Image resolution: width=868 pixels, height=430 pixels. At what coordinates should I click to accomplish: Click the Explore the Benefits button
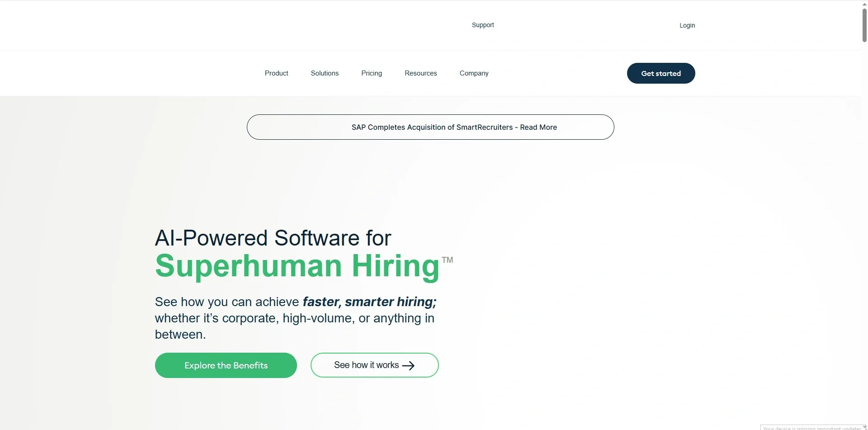tap(226, 365)
